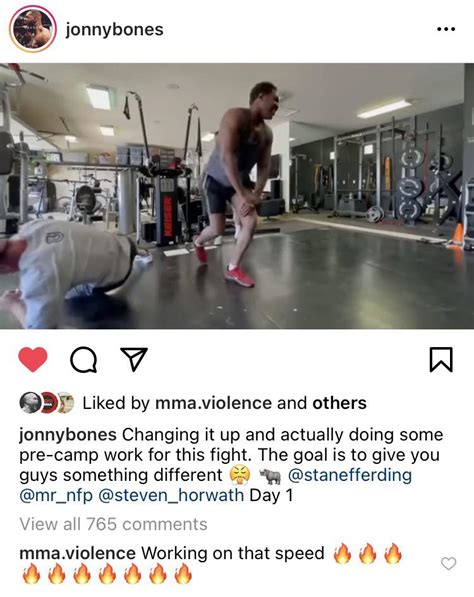Open comments with the speech bubble icon
Screen dimensions: 474x597
[83, 360]
